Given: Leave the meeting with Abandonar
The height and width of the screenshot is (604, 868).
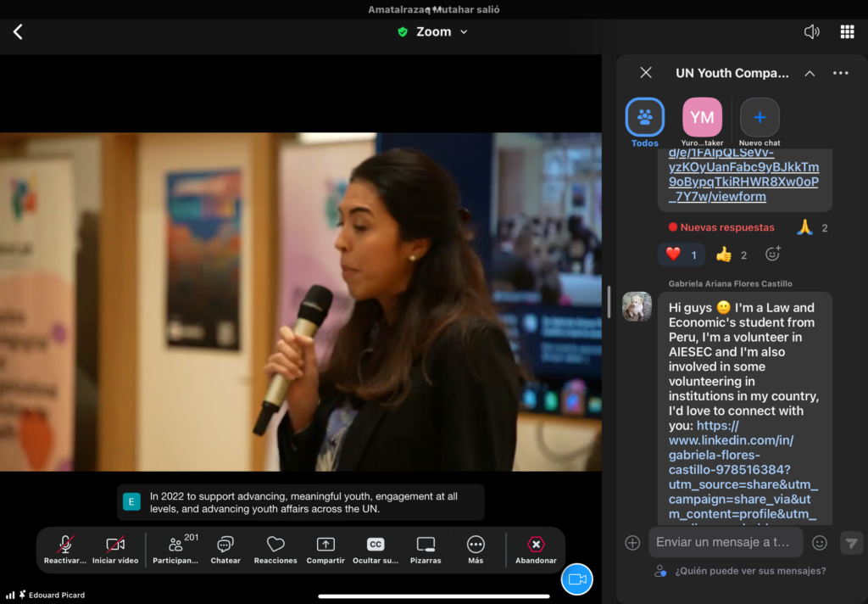Looking at the screenshot, I should click(536, 549).
